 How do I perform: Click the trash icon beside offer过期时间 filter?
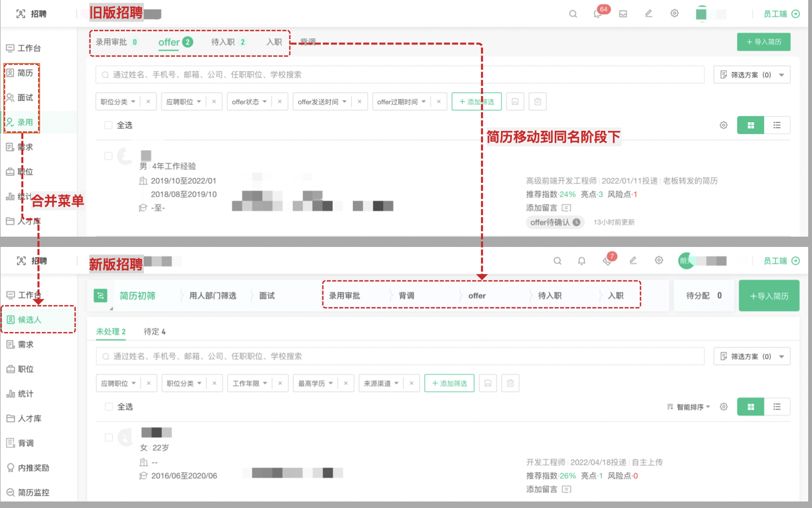pos(537,101)
